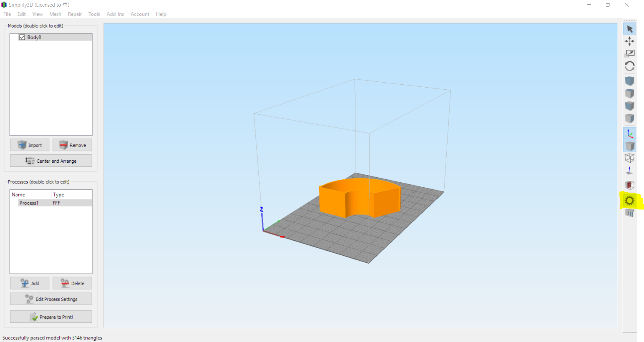Toggle the surface normals display
Viewport: 644px width, 342px height.
pyautogui.click(x=629, y=171)
